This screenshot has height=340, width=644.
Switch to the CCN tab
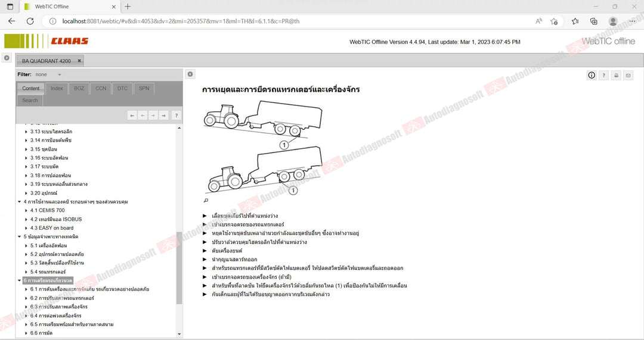tap(101, 88)
